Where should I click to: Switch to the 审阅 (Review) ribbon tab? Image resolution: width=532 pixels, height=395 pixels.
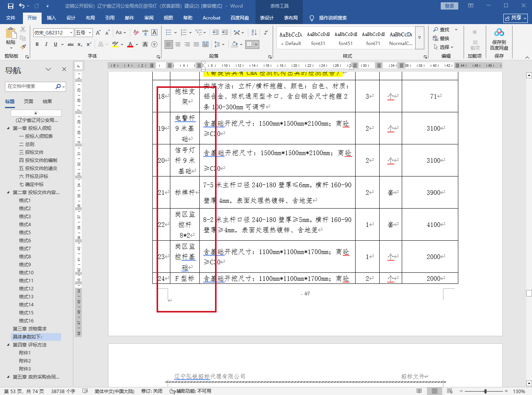point(149,18)
